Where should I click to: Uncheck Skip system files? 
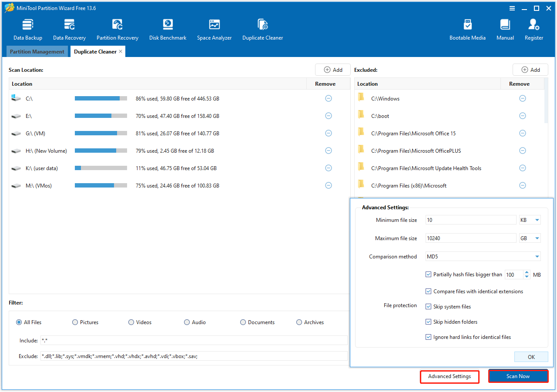429,306
